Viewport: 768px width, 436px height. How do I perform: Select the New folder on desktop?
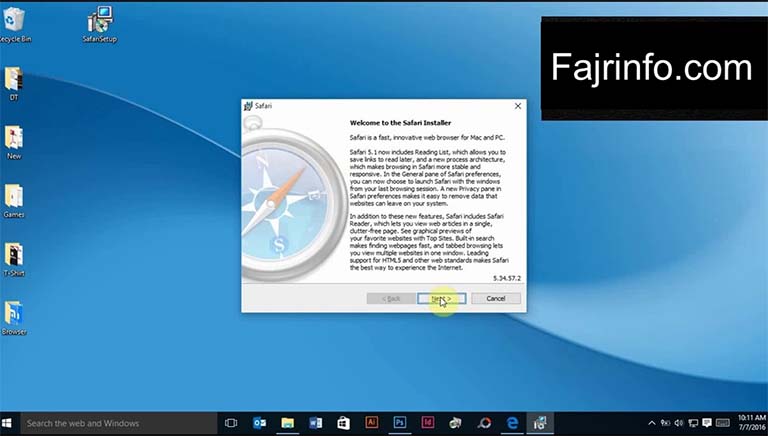pyautogui.click(x=14, y=142)
